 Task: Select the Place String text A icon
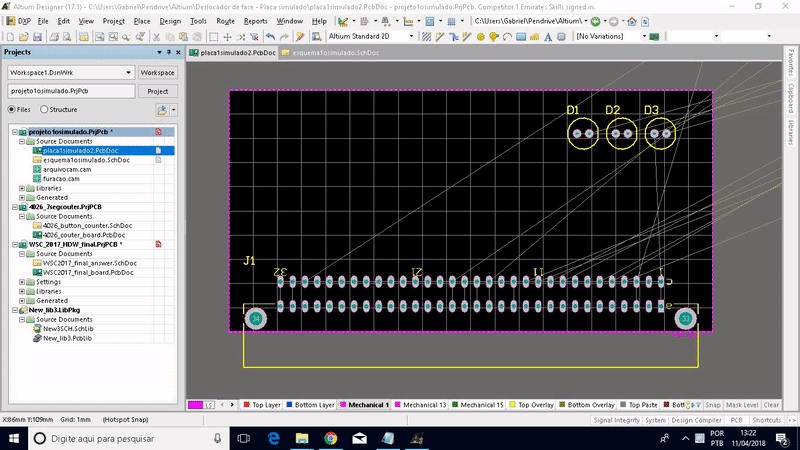(548, 37)
